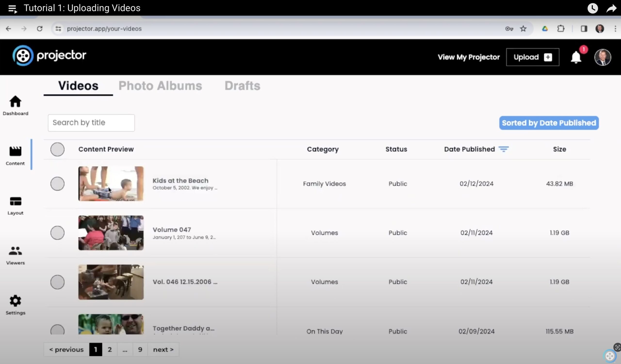The image size is (621, 364).
Task: Open page 9 in pagination
Action: point(140,349)
